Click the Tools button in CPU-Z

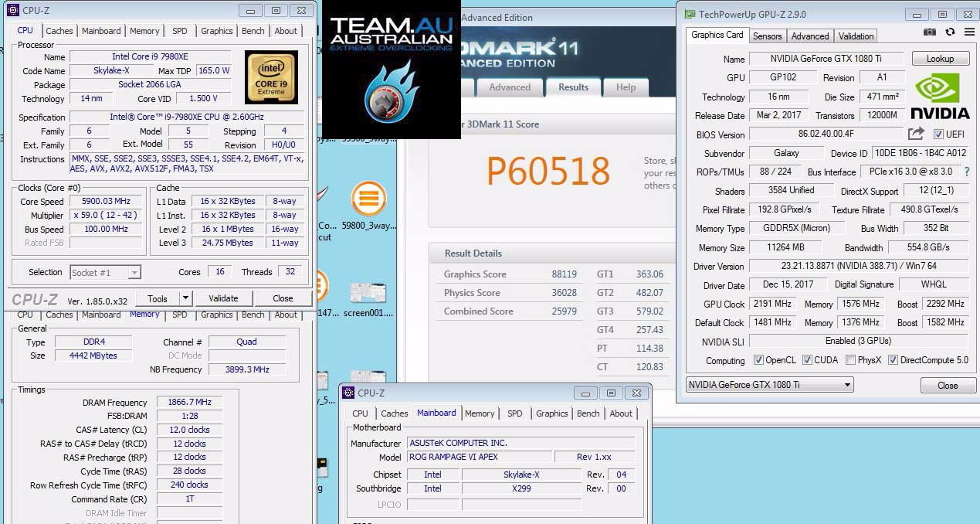(x=158, y=298)
